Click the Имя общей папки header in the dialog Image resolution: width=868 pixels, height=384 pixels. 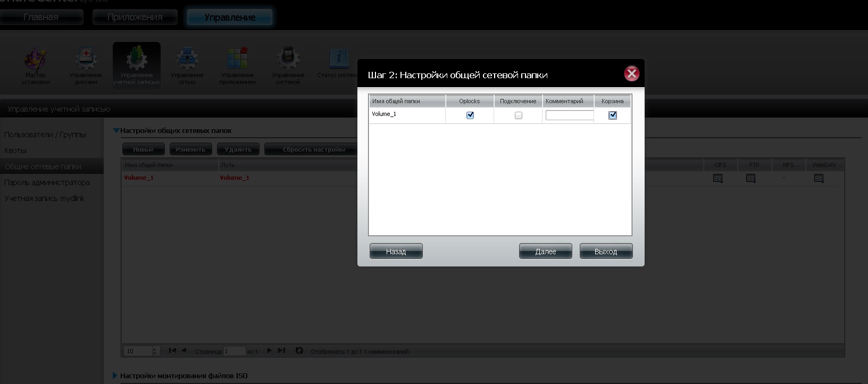[407, 101]
